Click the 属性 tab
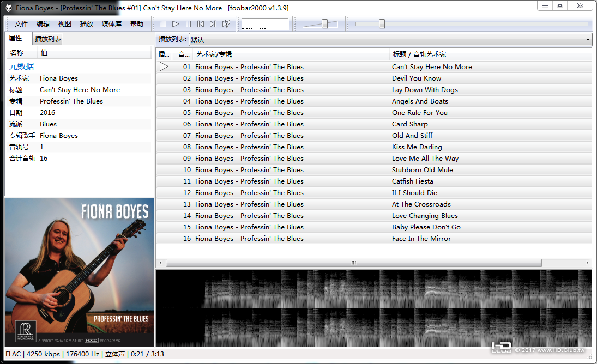597x364 pixels. [x=16, y=38]
